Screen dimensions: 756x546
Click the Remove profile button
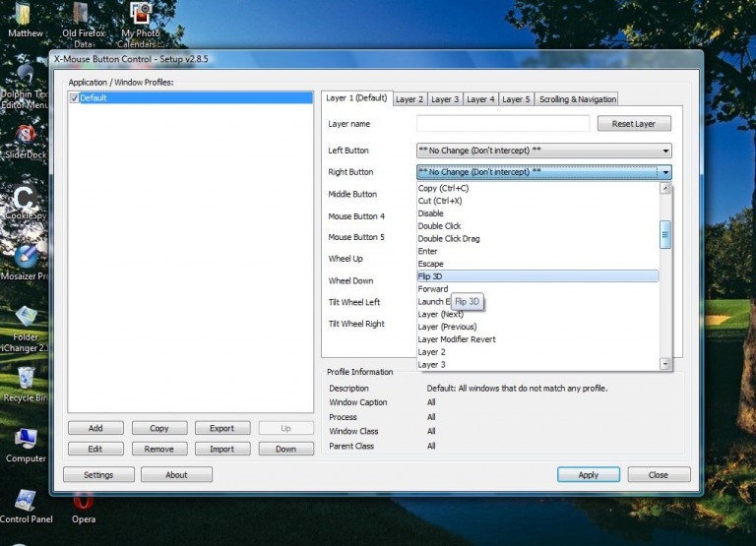[159, 449]
